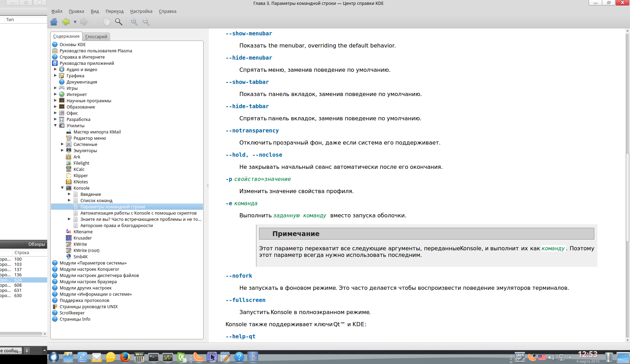Open the back history dropdown arrow
Viewport: 630px width, 364px height.
(75, 22)
